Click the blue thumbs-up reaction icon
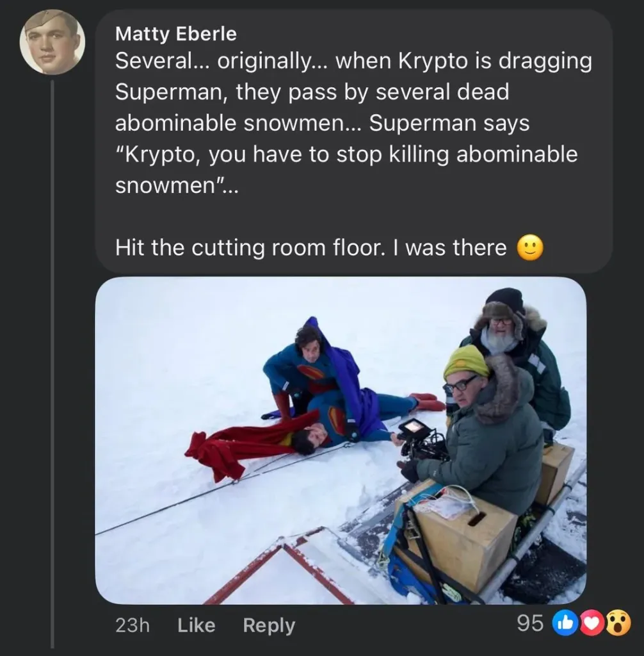Image resolution: width=644 pixels, height=656 pixels. click(x=563, y=623)
